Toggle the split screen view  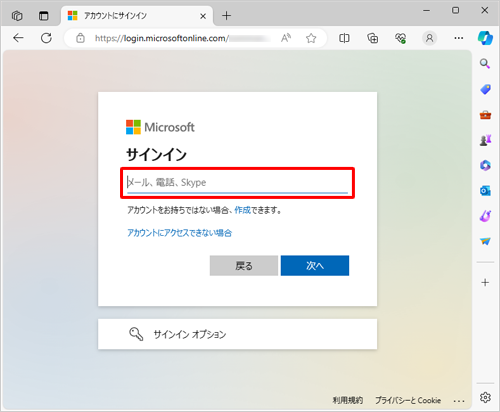click(x=344, y=38)
